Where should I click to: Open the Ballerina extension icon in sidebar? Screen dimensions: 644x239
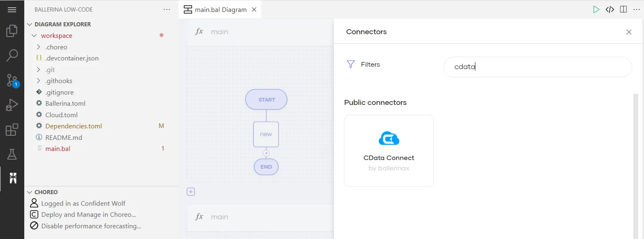point(13,178)
